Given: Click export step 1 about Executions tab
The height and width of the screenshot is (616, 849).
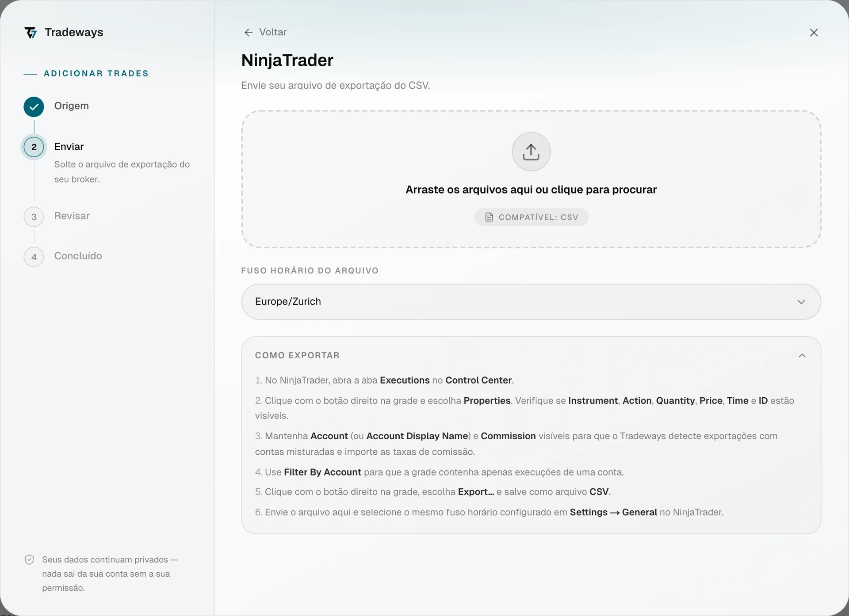Looking at the screenshot, I should pos(385,380).
